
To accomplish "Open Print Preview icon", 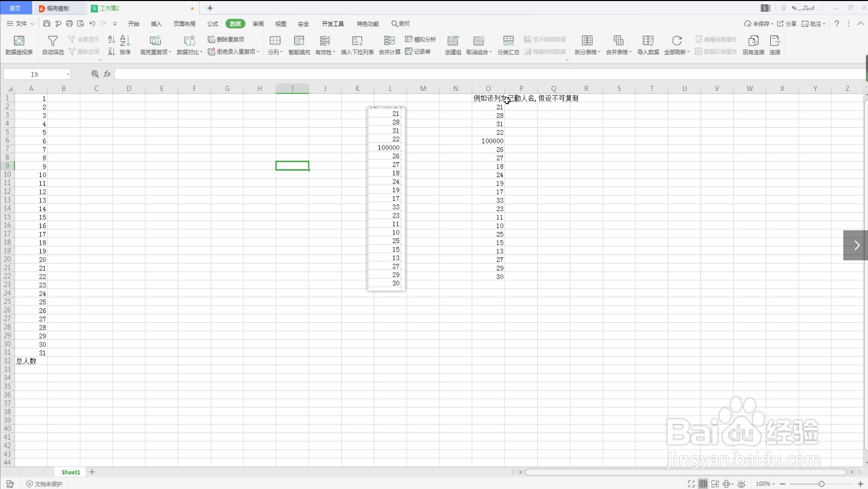I will [x=81, y=24].
